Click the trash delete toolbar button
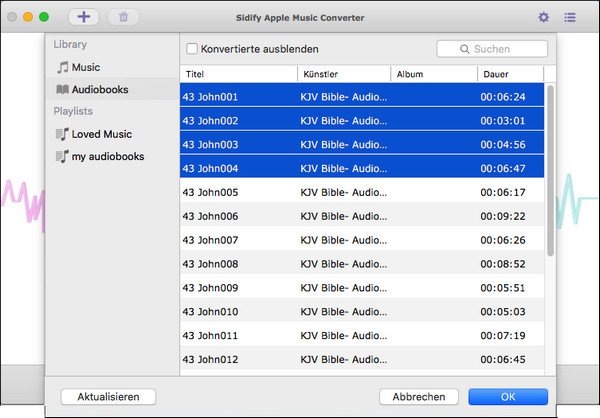600x418 pixels. (123, 17)
